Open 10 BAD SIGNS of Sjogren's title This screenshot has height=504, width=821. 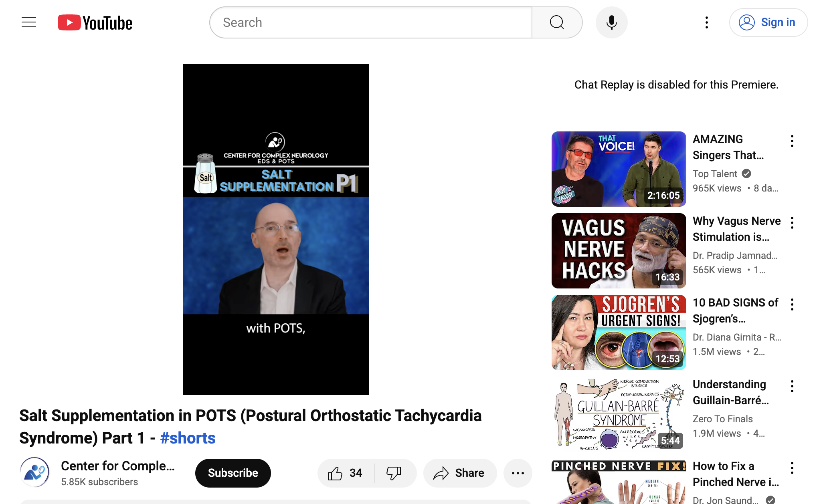click(x=735, y=310)
